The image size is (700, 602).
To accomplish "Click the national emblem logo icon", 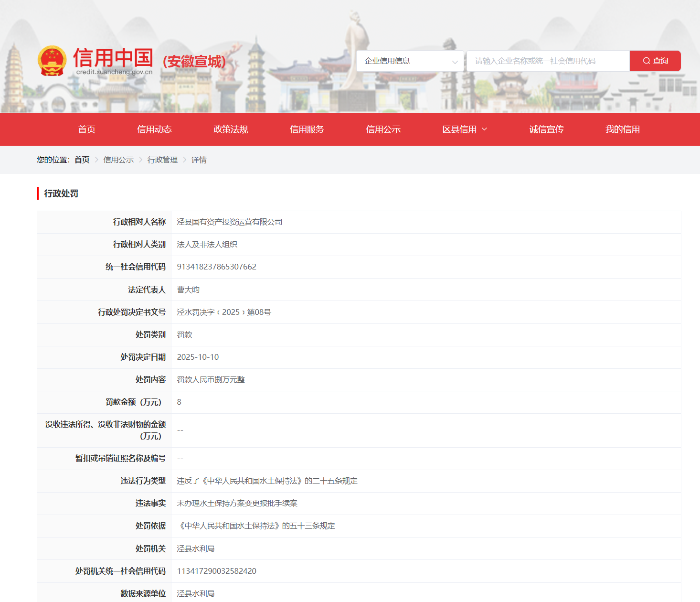I will pyautogui.click(x=52, y=61).
